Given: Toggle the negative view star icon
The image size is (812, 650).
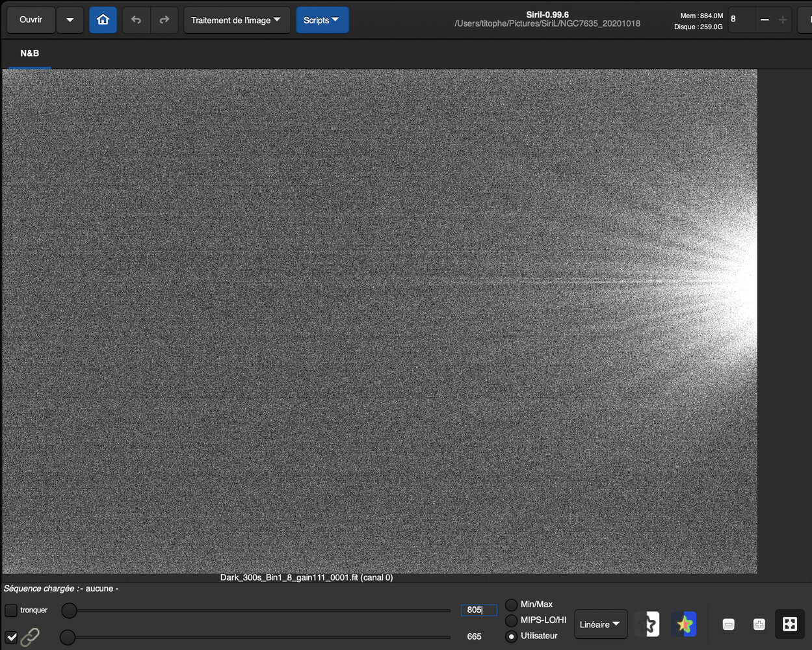Looking at the screenshot, I should coord(647,624).
